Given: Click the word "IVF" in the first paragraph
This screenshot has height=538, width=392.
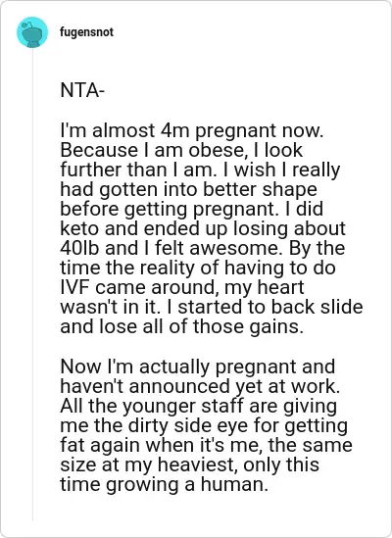Looking at the screenshot, I should click(75, 287).
